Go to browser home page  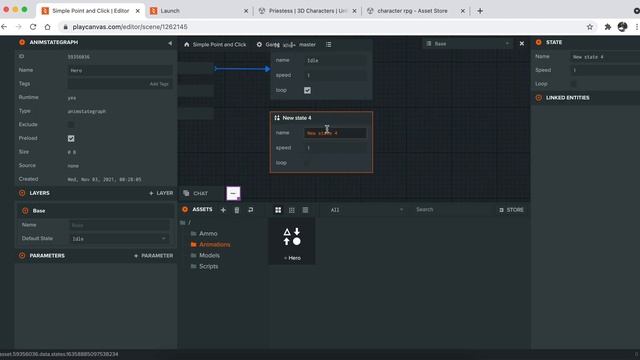[x=47, y=27]
